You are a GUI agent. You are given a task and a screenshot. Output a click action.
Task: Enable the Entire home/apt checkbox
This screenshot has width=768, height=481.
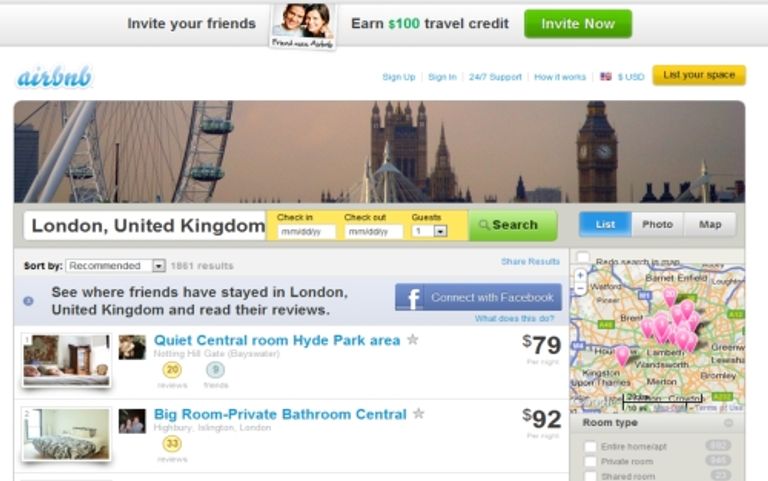coord(591,446)
